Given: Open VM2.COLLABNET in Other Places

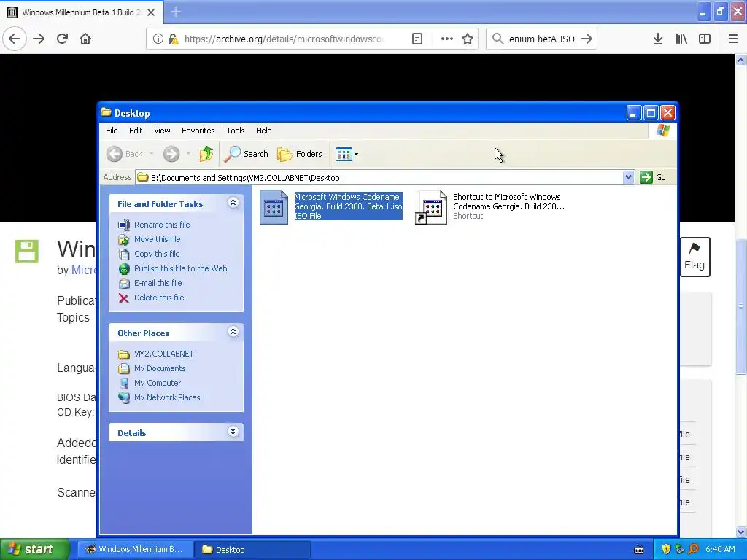Looking at the screenshot, I should (164, 354).
